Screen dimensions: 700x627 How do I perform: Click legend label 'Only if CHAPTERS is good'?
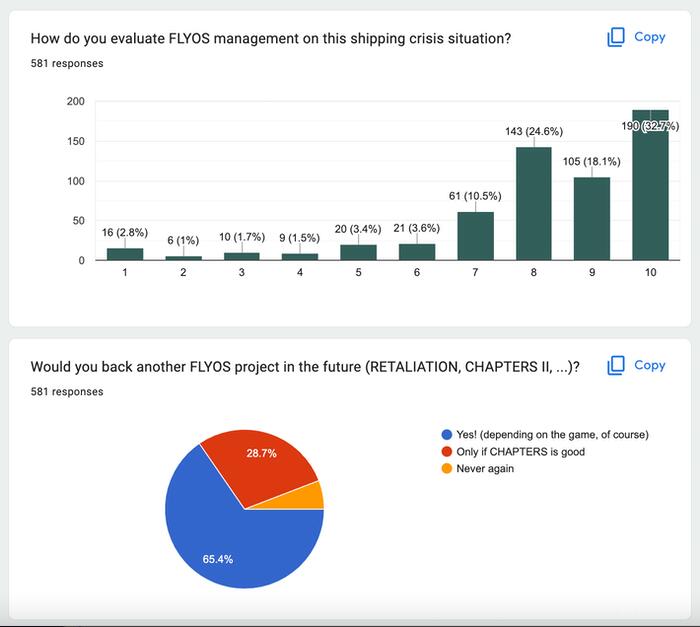click(x=521, y=451)
